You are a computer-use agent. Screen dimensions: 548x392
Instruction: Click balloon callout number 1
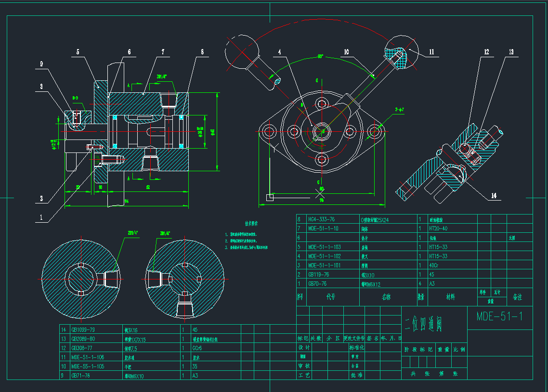(41, 217)
